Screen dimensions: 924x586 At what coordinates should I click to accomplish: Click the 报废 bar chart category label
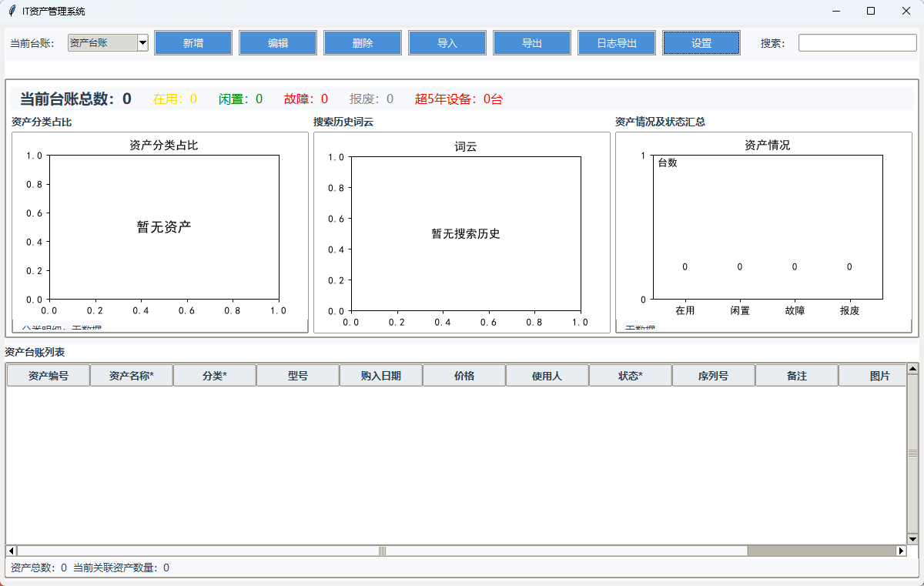[850, 310]
